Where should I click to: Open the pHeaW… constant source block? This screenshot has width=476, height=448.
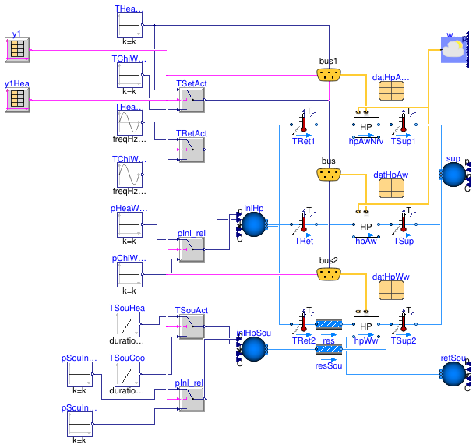pyautogui.click(x=129, y=224)
